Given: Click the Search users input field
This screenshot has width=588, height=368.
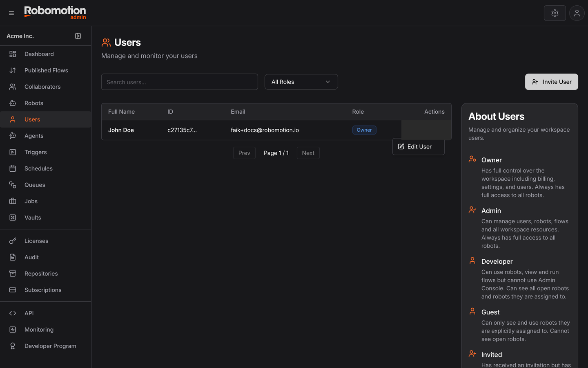Looking at the screenshot, I should (180, 82).
